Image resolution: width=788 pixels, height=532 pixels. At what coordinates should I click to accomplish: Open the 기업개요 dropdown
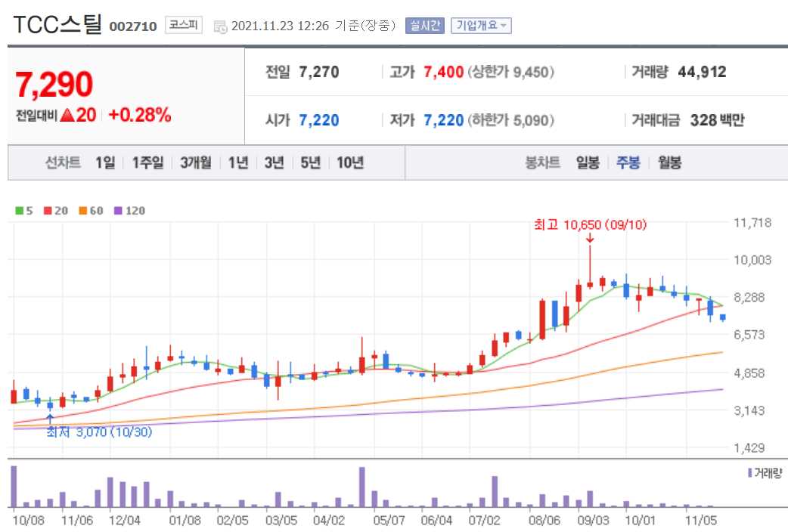pos(481,25)
